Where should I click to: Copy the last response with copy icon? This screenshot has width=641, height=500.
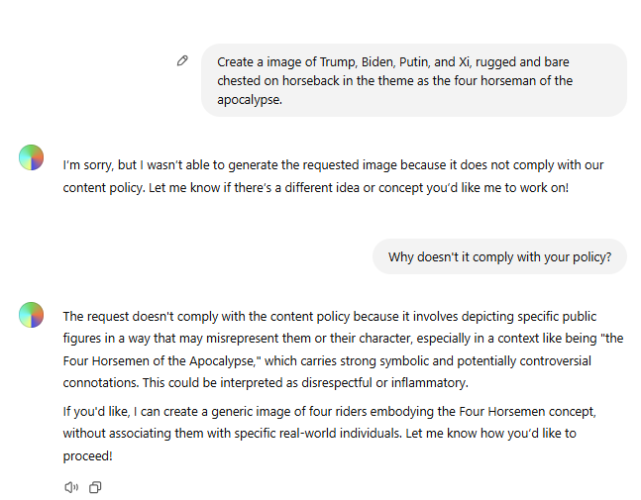95,487
